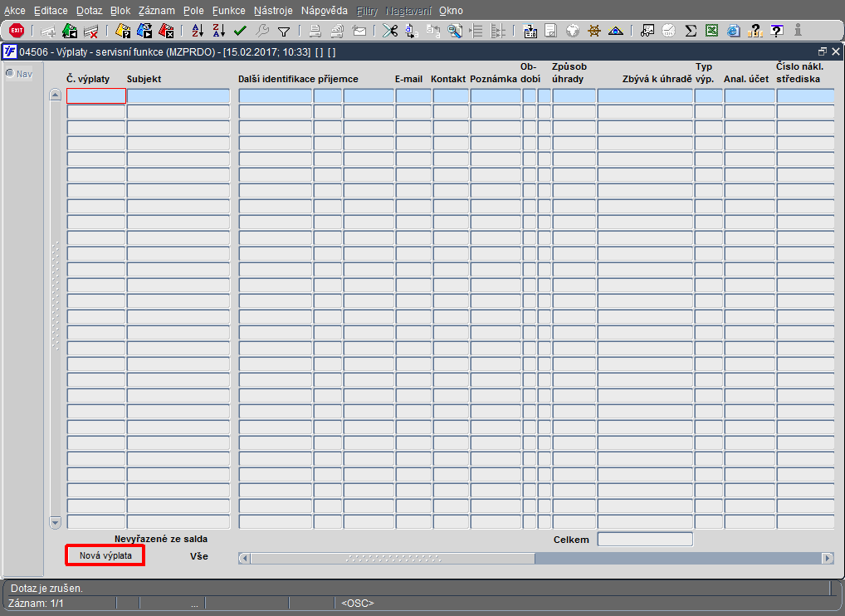845x616 pixels.
Task: Open the Záznam menu
Action: pyautogui.click(x=156, y=11)
